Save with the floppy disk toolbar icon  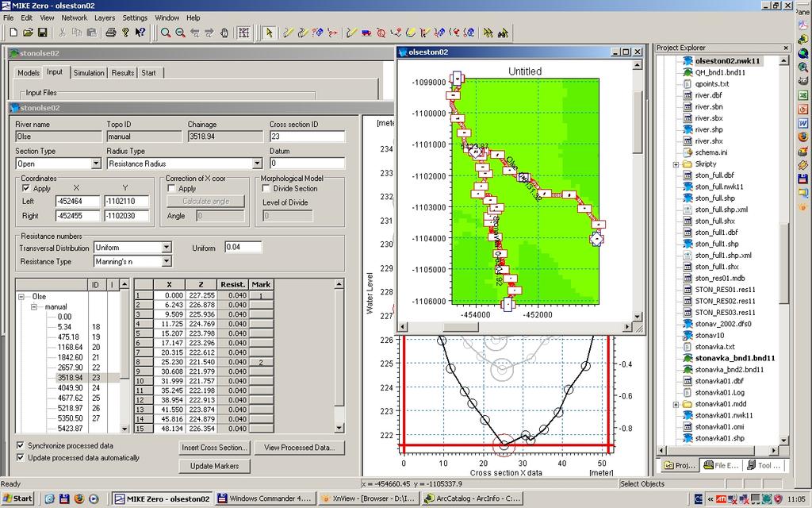[43, 33]
